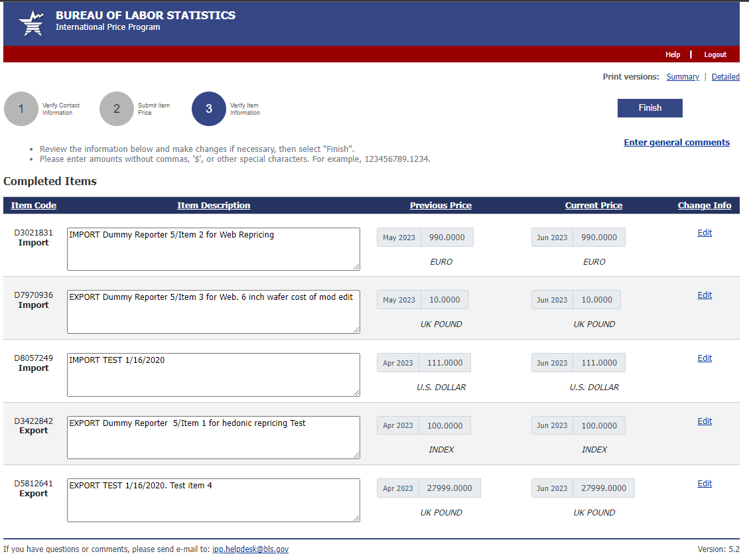Click the step 2 Submit Item Price circle
This screenshot has height=560, width=749.
click(x=117, y=109)
